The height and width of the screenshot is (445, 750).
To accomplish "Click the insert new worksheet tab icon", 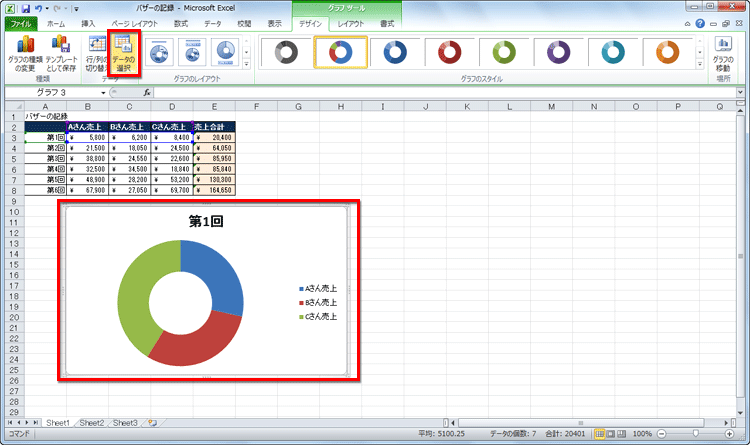I will pos(151,423).
